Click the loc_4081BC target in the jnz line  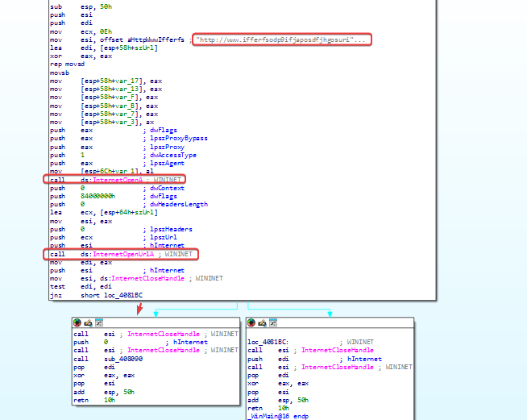coord(123,295)
